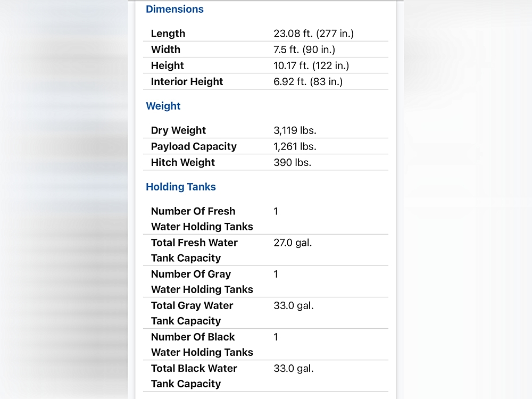The width and height of the screenshot is (532, 399).
Task: Select the Payload Capacity label
Action: (194, 146)
